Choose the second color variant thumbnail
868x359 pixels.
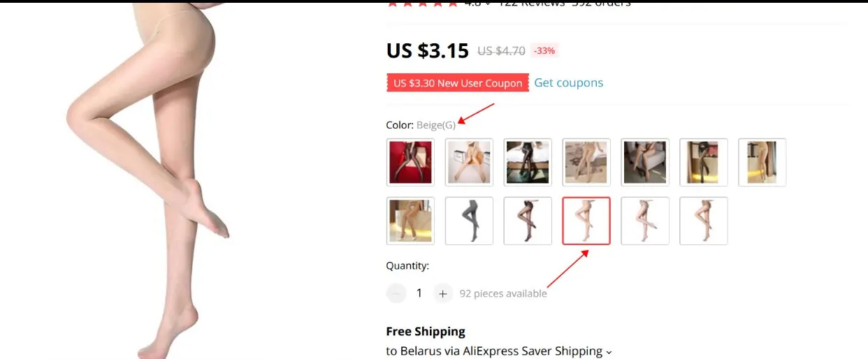(x=469, y=162)
